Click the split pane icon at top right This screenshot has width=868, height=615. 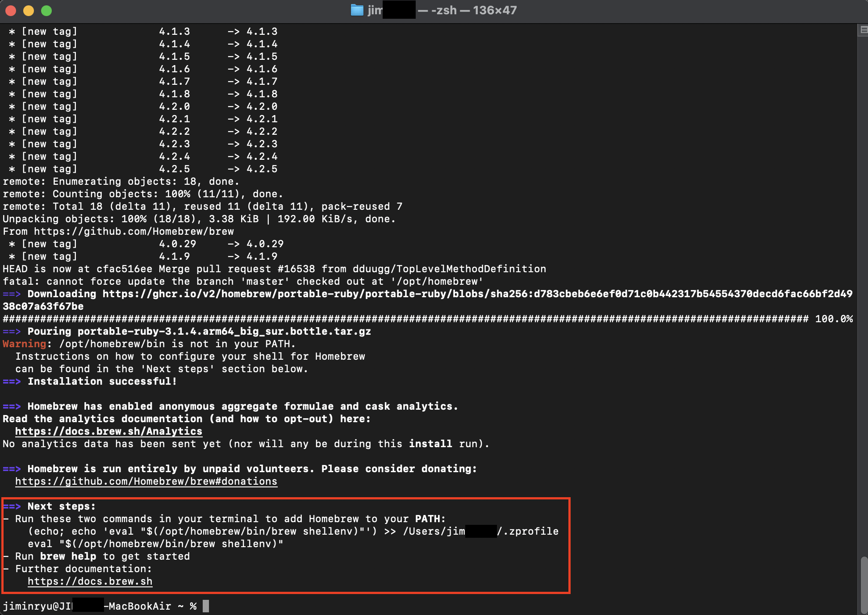[863, 30]
